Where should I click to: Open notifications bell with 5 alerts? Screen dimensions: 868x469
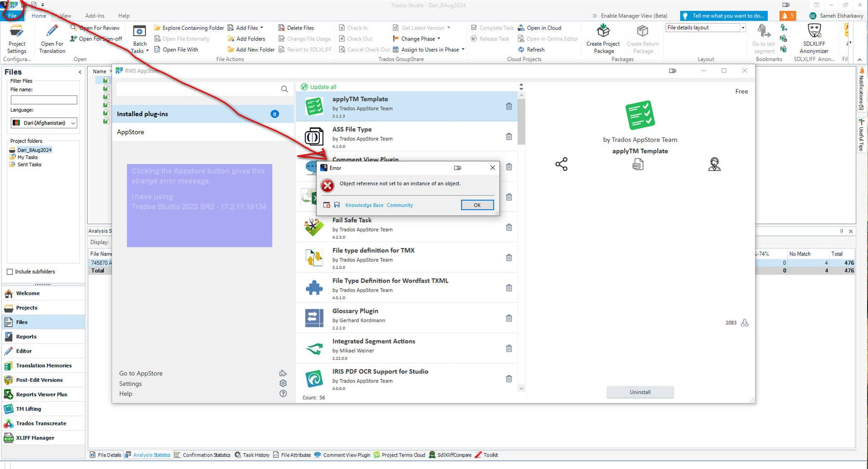[787, 16]
